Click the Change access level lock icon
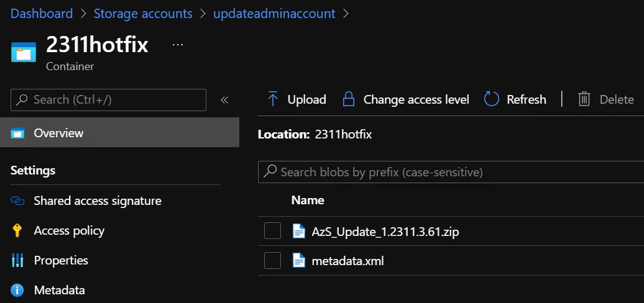The height and width of the screenshot is (303, 644). [348, 99]
